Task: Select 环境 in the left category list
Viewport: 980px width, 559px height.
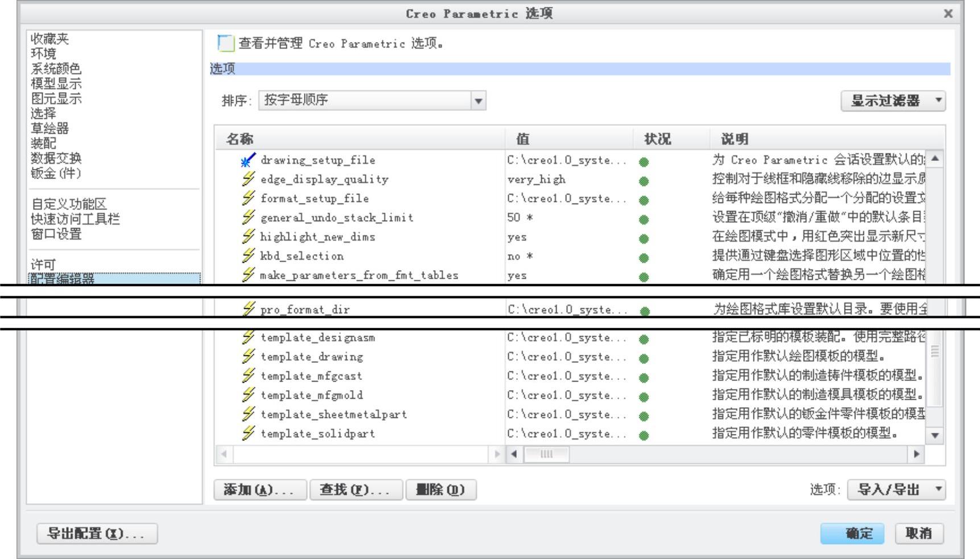Action: 43,53
